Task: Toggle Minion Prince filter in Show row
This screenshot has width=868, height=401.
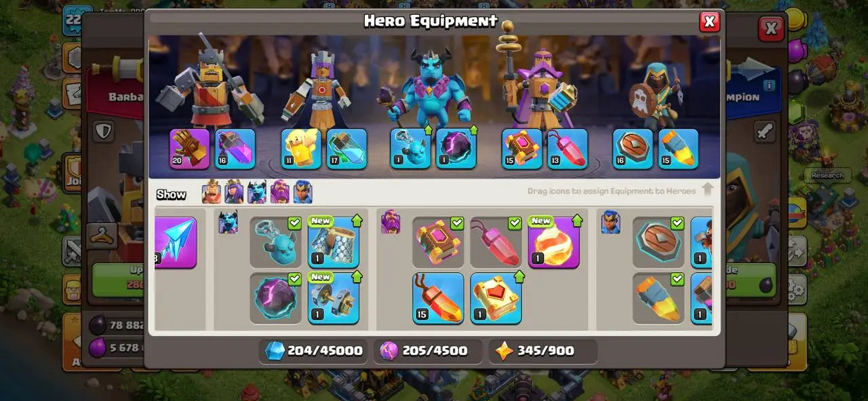Action: pyautogui.click(x=257, y=193)
